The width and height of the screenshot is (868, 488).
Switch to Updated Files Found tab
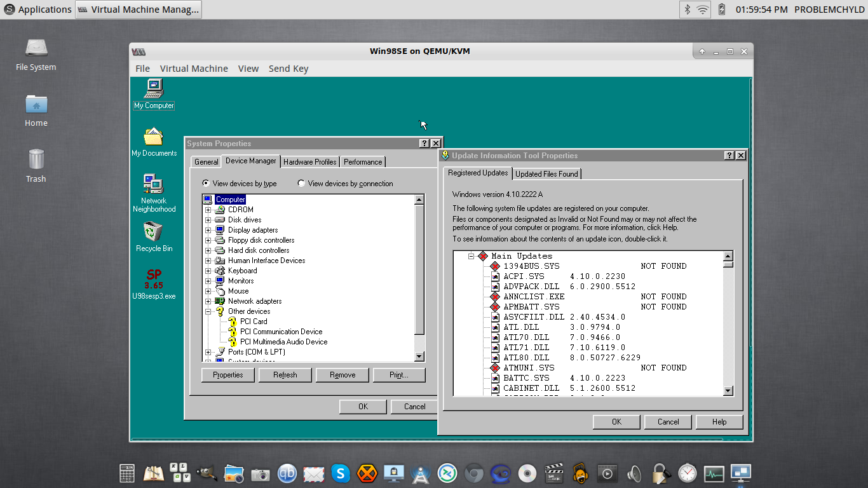click(x=546, y=174)
